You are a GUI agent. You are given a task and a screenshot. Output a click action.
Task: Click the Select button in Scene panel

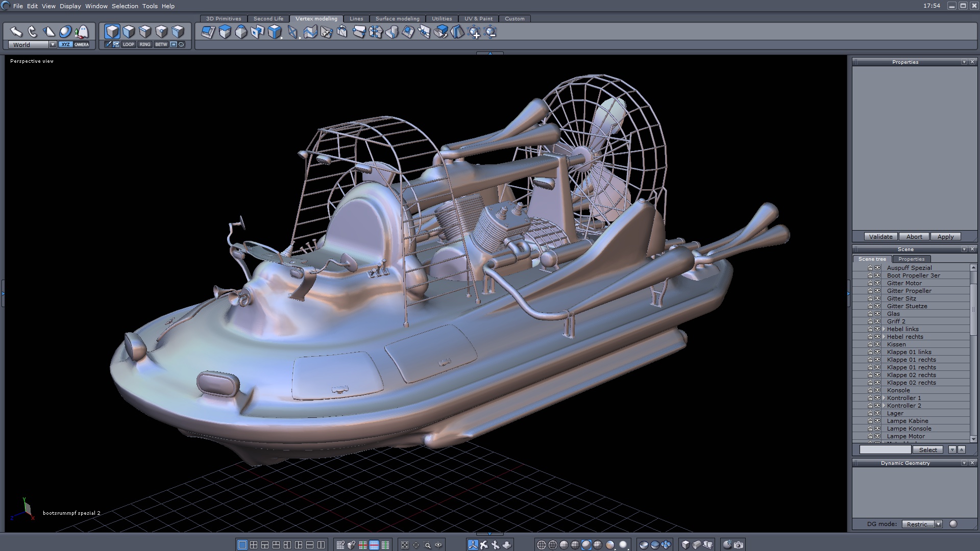[x=927, y=449]
